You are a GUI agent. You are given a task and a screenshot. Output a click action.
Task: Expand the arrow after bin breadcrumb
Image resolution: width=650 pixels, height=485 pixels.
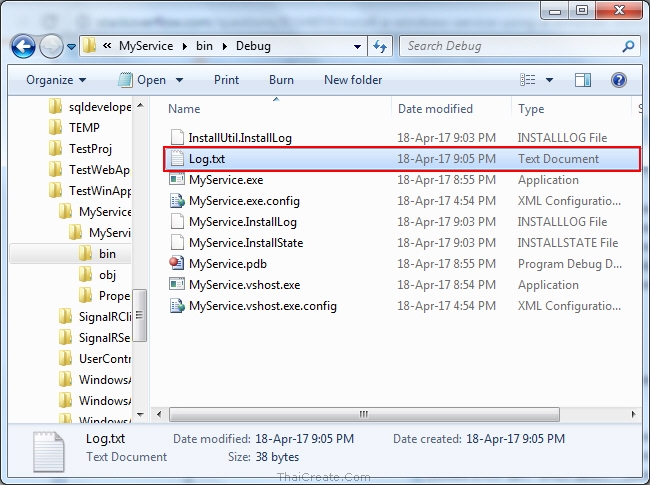pyautogui.click(x=225, y=46)
